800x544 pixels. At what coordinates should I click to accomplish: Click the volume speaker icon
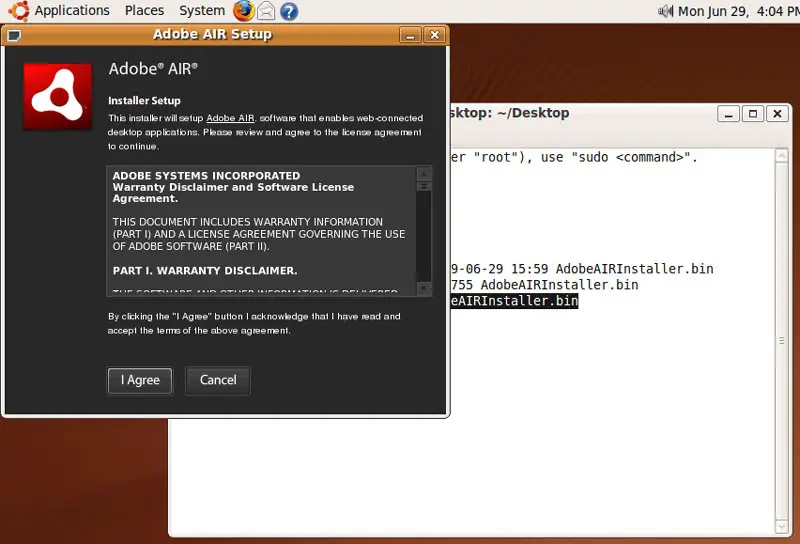[665, 11]
